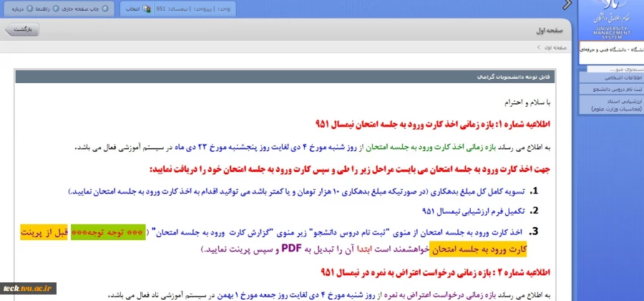
Task: Click the تکمیل فرم ارزشیابی نیمسال ۹۵۱ line
Action: coord(474,211)
